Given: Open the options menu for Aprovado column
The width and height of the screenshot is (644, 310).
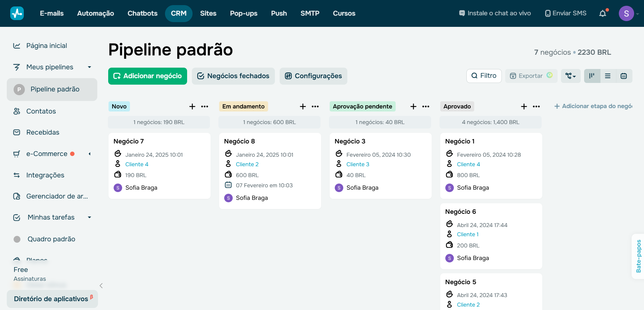Looking at the screenshot, I should [536, 106].
